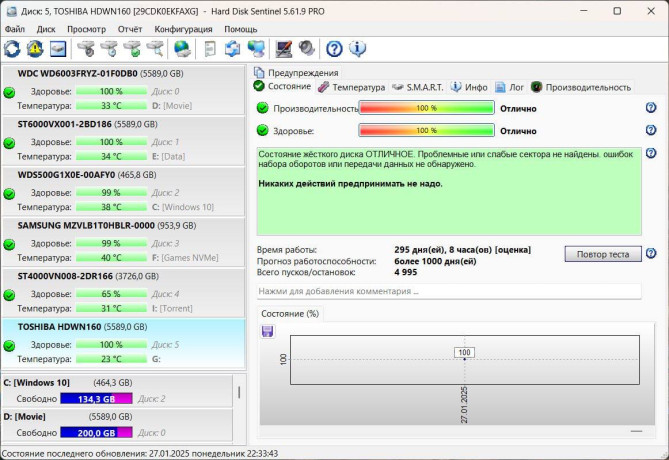Open the Просмотр menu
669x460 pixels.
point(86,29)
